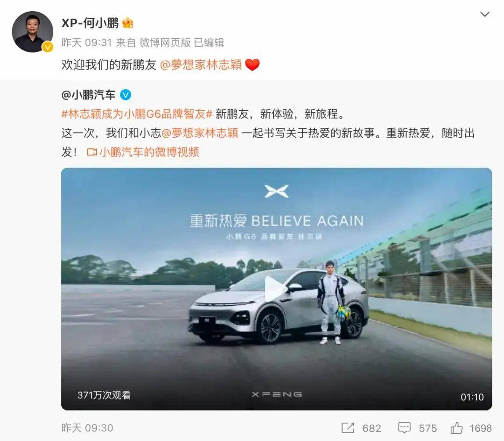Open the @夢想家林志穎 mention in top post

(x=201, y=64)
